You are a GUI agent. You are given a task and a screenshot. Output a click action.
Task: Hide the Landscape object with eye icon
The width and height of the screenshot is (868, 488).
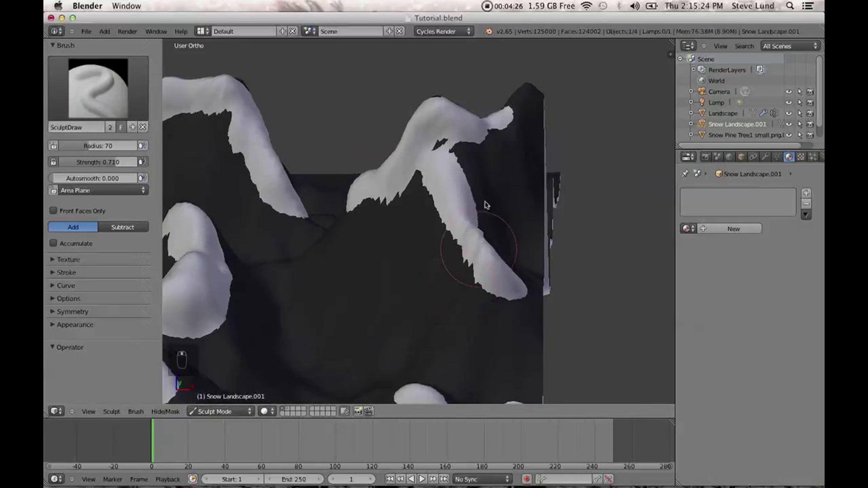click(x=788, y=113)
